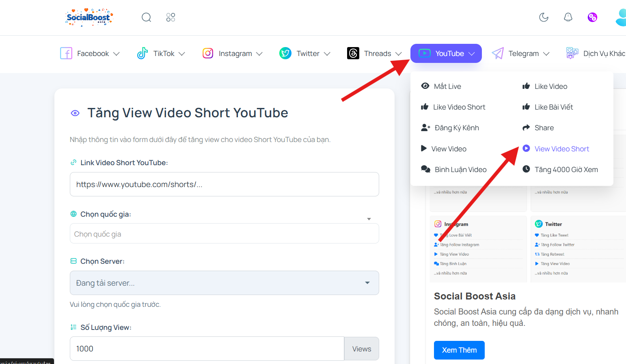The image size is (626, 364).
Task: Collapse the YouTube menu chevron
Action: [472, 54]
